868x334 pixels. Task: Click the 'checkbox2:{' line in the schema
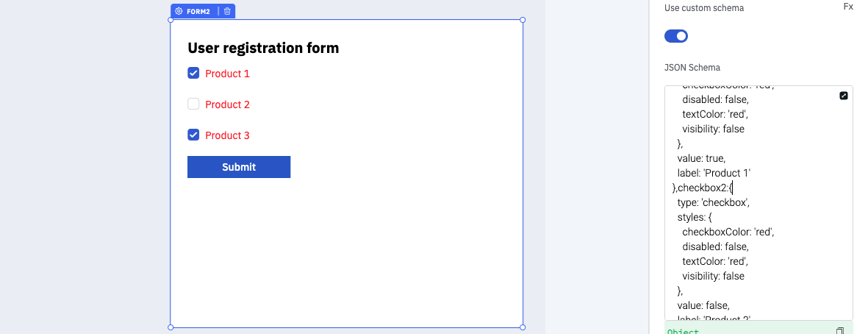[x=702, y=188]
